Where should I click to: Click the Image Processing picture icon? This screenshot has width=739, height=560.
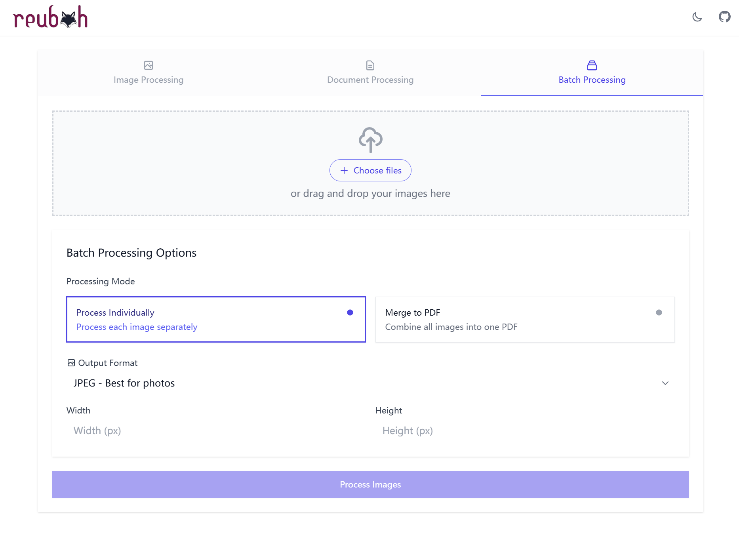149,65
